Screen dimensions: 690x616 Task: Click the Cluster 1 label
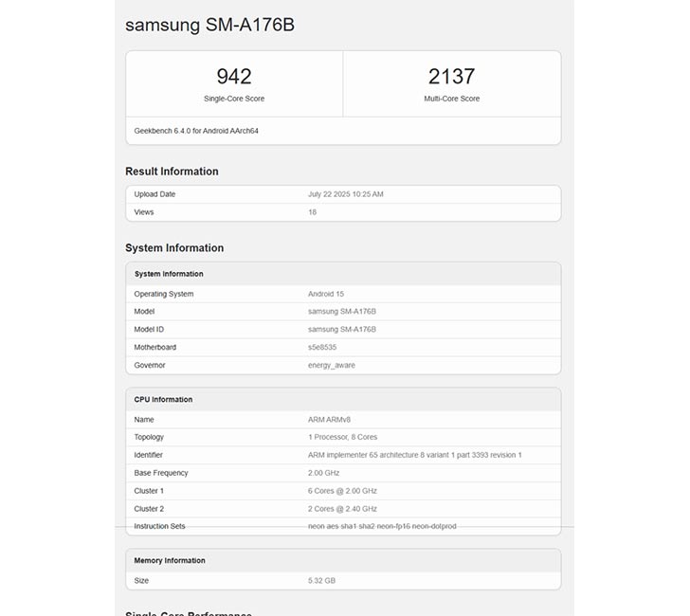[x=149, y=491]
